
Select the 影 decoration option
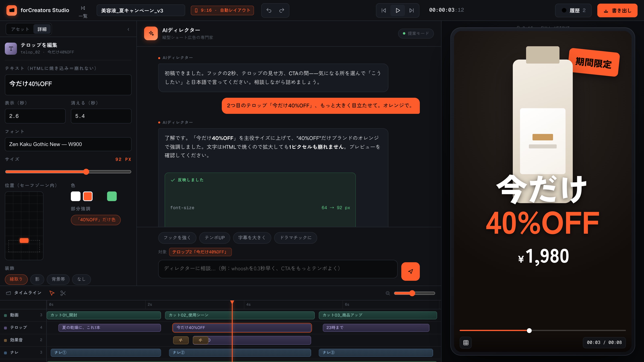click(37, 279)
